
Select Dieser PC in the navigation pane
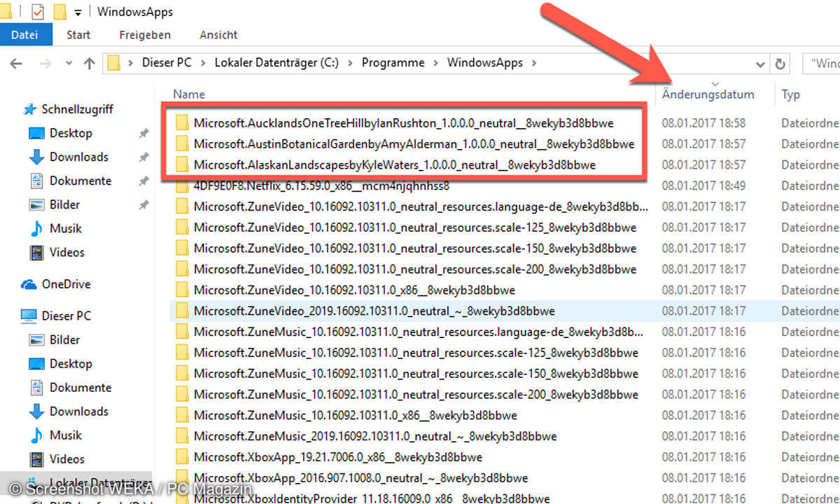(x=66, y=316)
